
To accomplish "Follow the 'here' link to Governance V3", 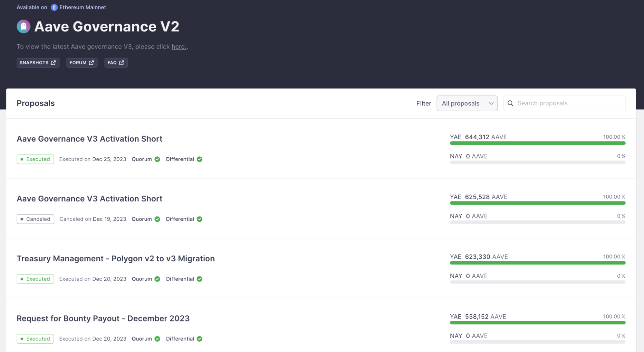I will [178, 47].
